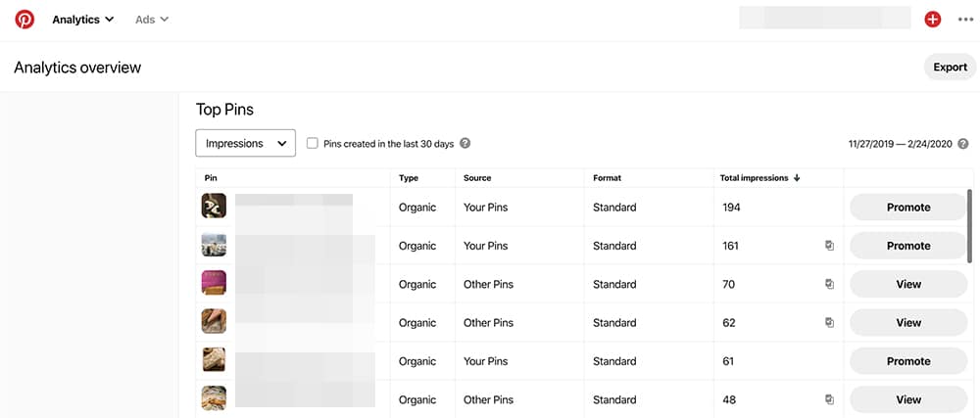This screenshot has width=980, height=418.
Task: View the pin with 70 impressions
Action: (x=907, y=284)
